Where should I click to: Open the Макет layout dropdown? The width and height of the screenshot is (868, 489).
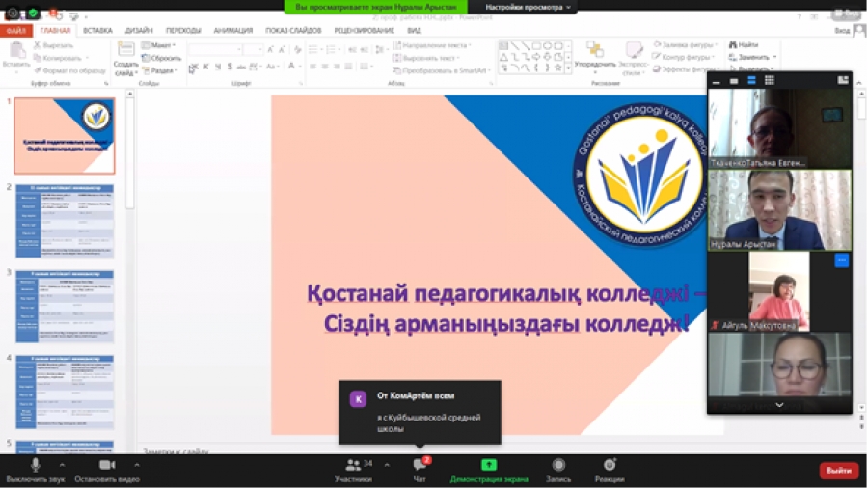[x=159, y=45]
